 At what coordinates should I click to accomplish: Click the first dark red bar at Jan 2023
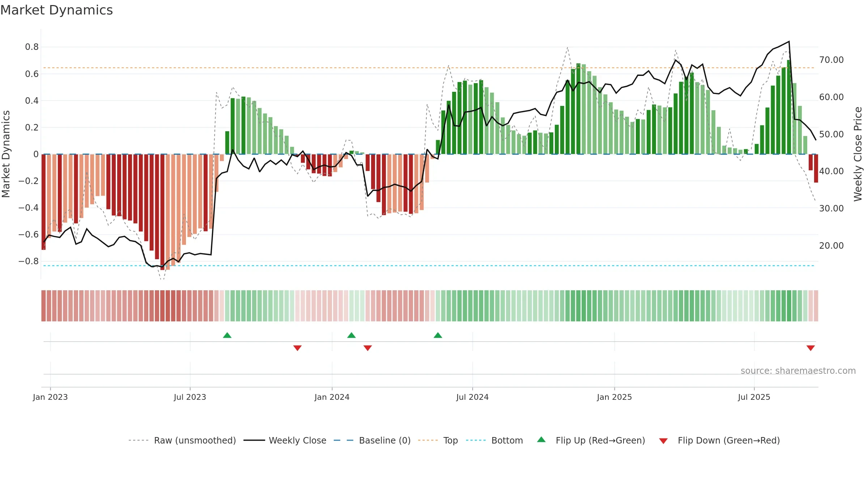tap(44, 202)
